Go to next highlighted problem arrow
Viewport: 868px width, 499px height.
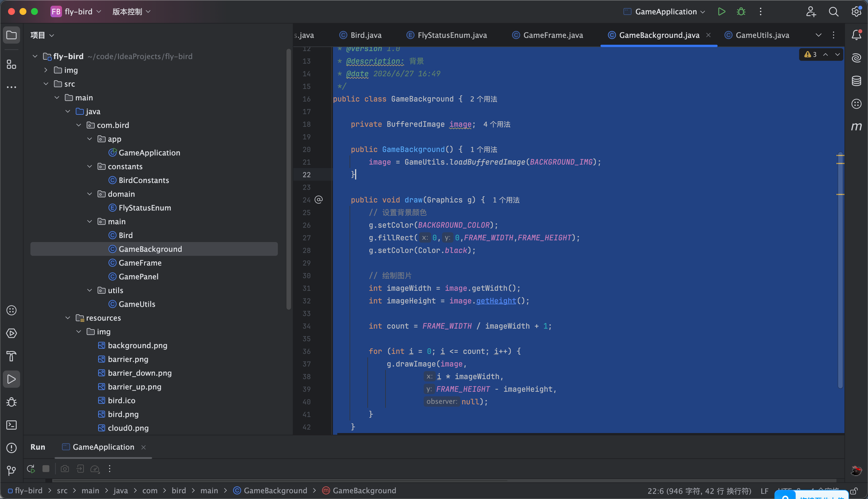(x=838, y=54)
